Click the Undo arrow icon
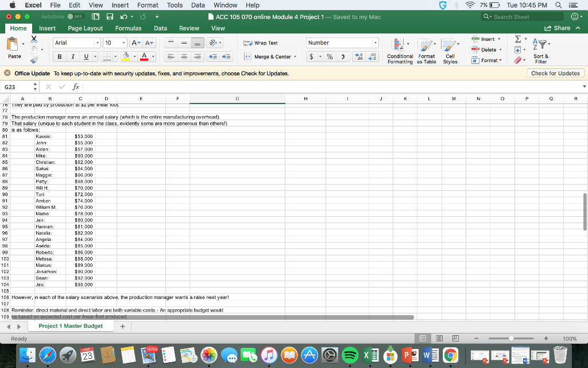Image resolution: width=588 pixels, height=368 pixels. pyautogui.click(x=124, y=17)
